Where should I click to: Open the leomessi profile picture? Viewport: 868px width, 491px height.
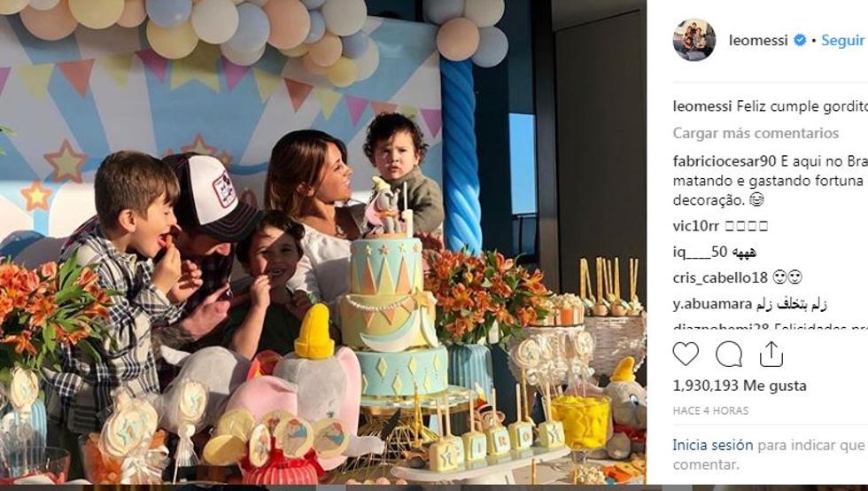click(694, 40)
